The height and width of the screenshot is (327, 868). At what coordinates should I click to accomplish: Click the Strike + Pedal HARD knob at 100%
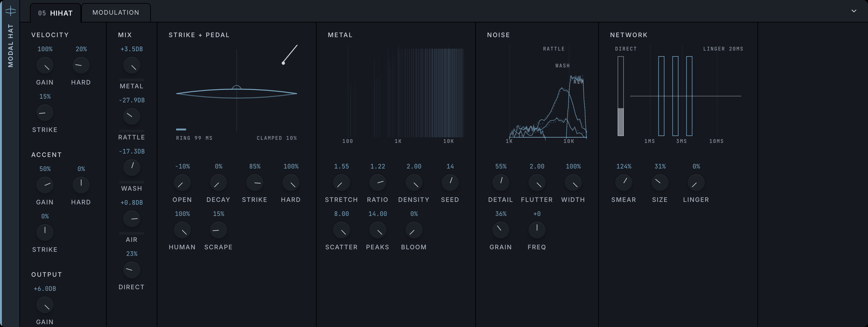pyautogui.click(x=291, y=183)
